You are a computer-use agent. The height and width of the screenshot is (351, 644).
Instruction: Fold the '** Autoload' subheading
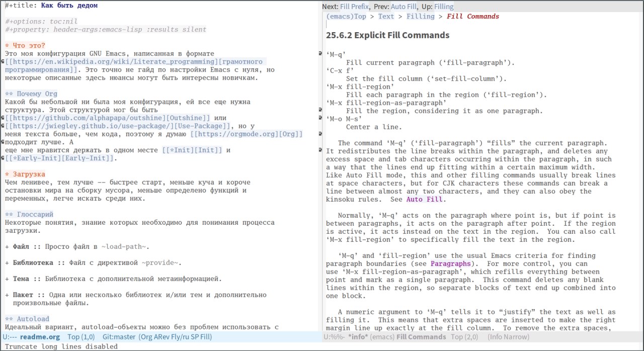click(27, 319)
